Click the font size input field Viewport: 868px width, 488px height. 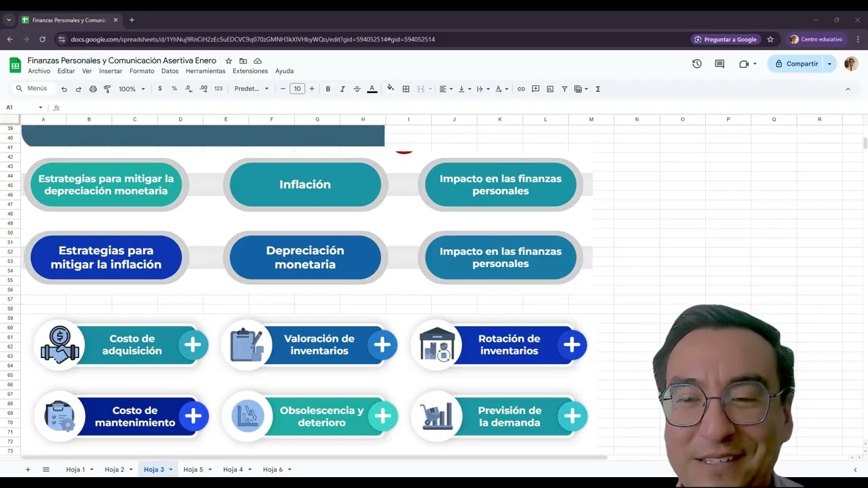tap(297, 89)
